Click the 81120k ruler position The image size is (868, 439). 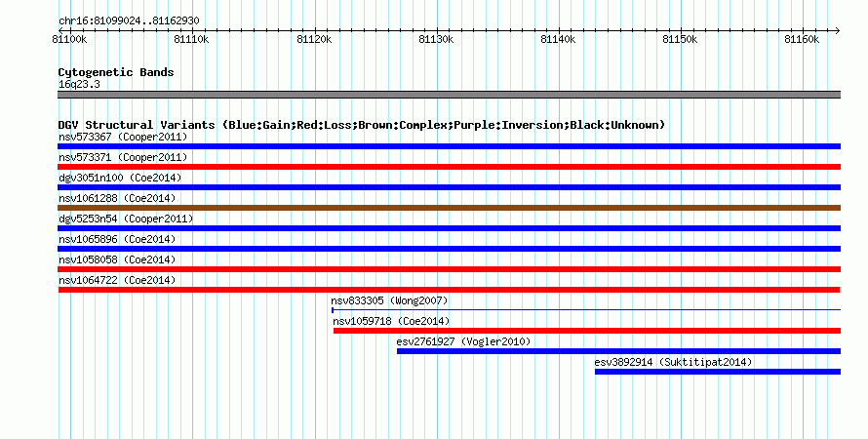(314, 39)
